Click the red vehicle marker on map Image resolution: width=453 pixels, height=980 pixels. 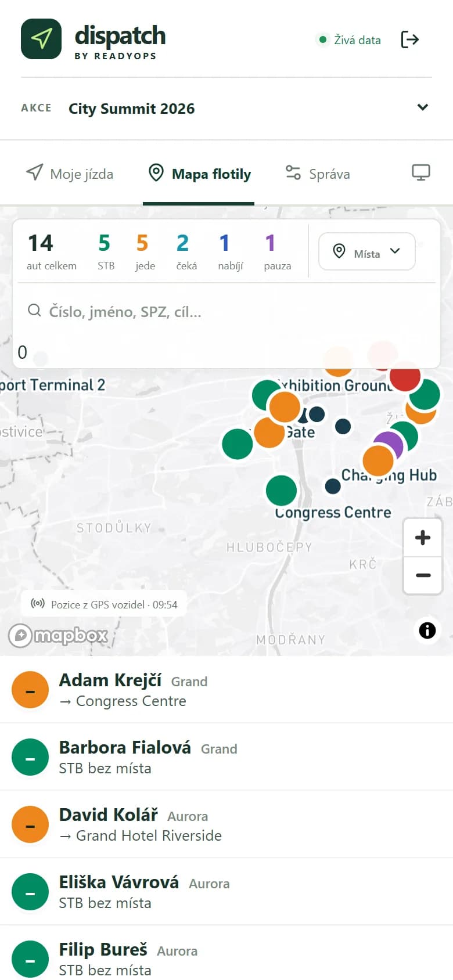(405, 376)
